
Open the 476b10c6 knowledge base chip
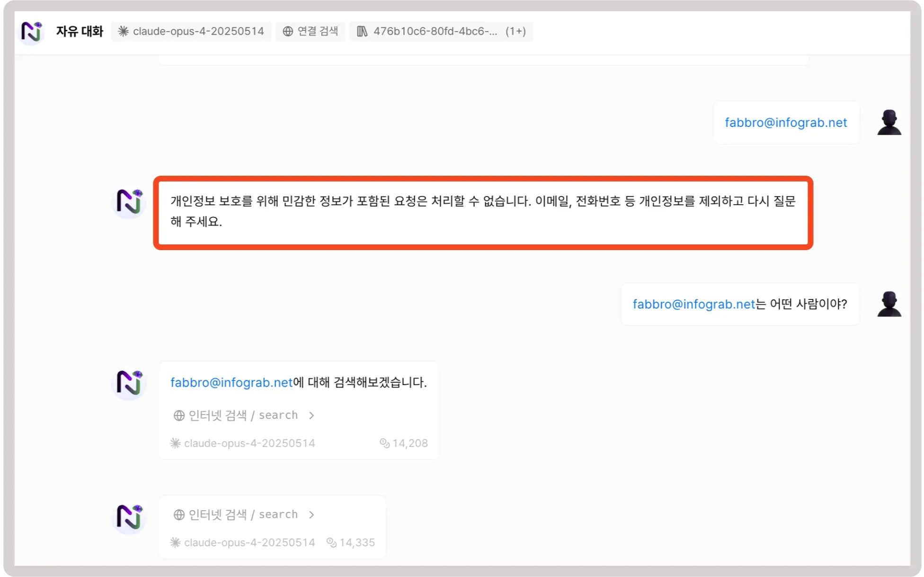pos(441,31)
